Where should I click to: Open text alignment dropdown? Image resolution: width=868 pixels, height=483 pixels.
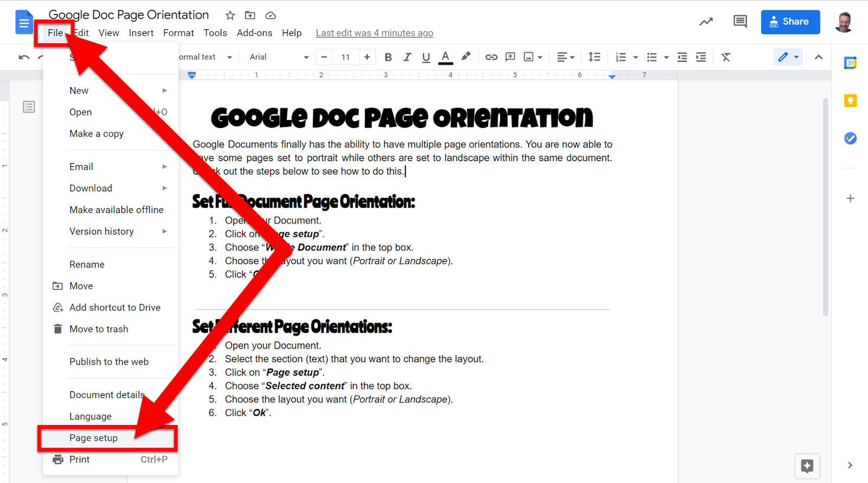565,57
